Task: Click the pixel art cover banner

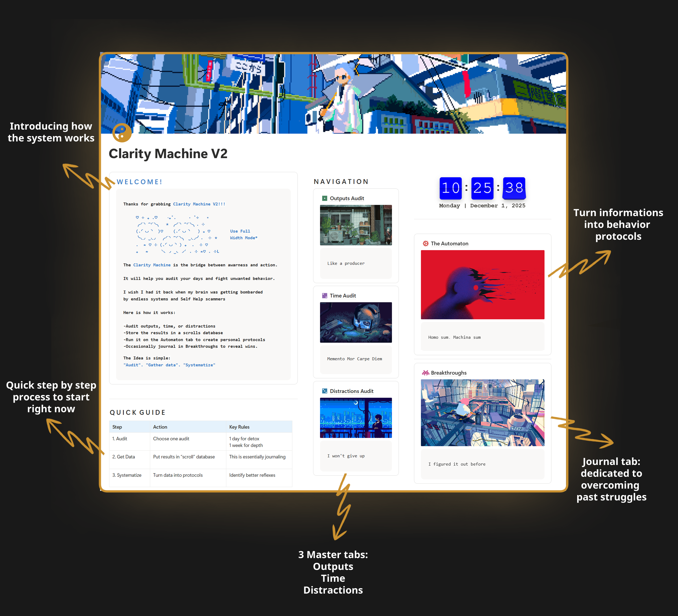Action: tap(333, 94)
